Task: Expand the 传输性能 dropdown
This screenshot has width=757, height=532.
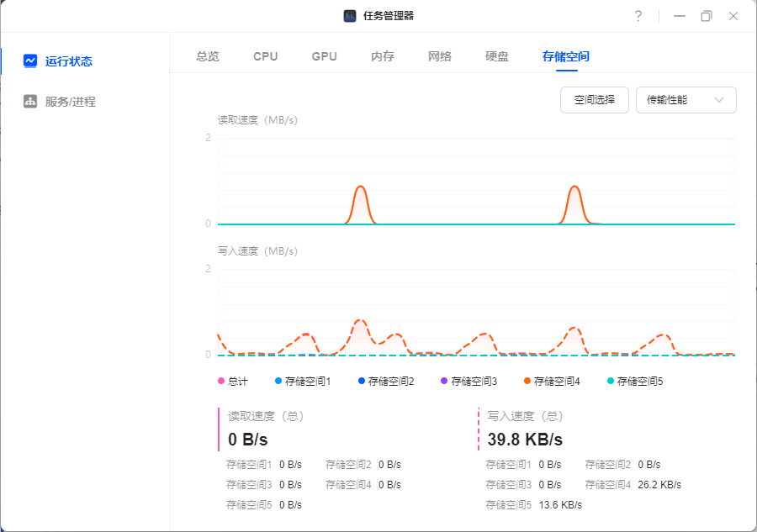Action: click(x=686, y=100)
